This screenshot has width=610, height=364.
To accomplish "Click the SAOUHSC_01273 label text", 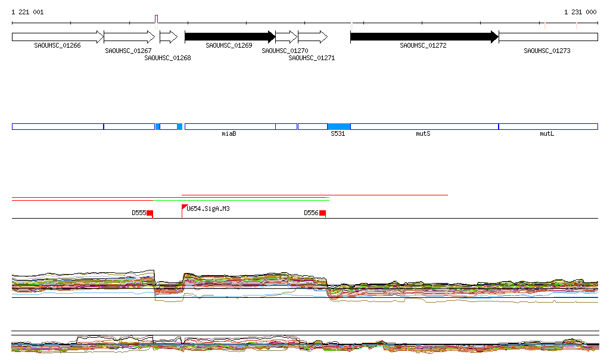I will coord(547,51).
